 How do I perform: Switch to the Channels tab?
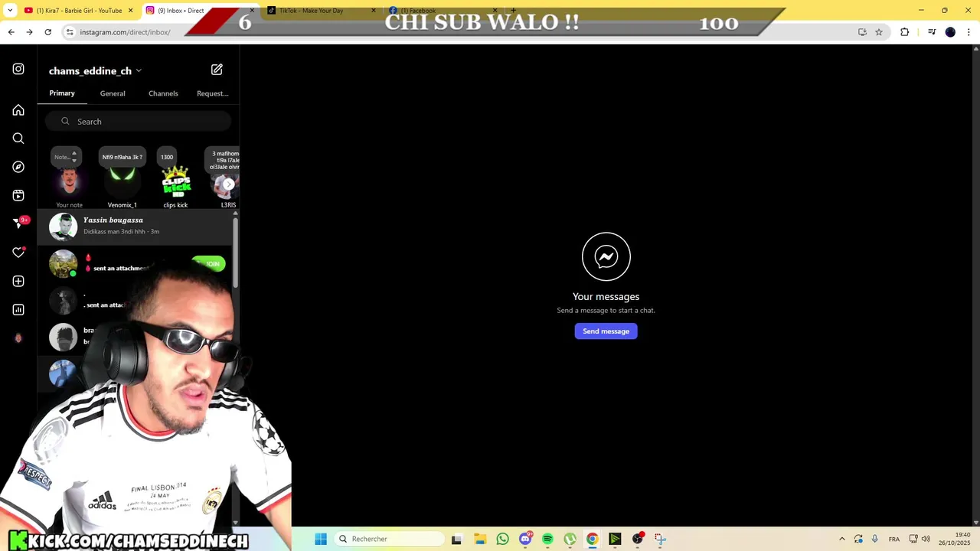163,93
